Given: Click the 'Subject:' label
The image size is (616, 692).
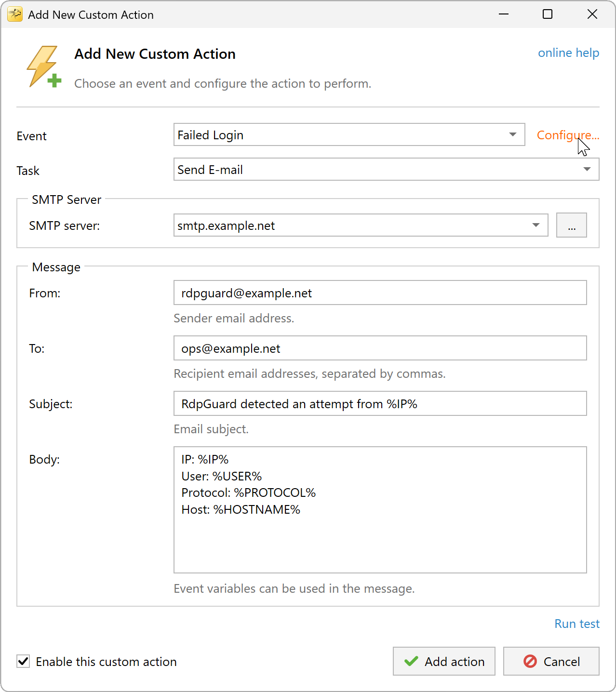Looking at the screenshot, I should coord(51,404).
